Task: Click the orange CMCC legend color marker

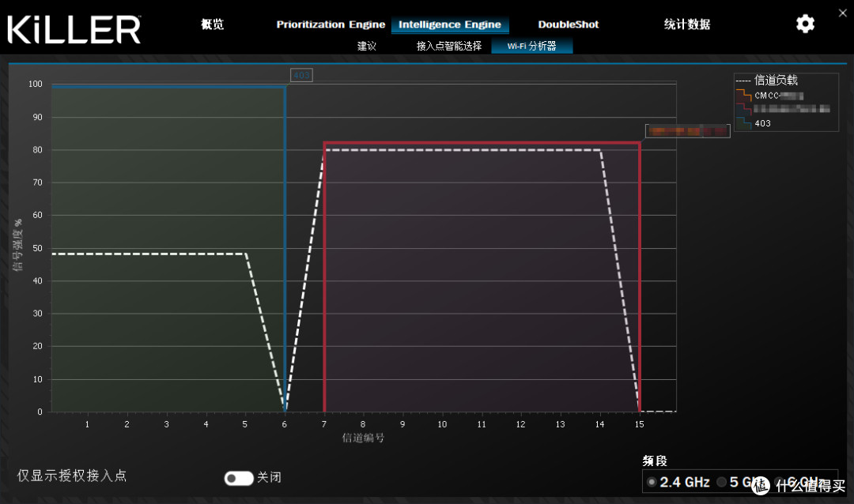Action: point(743,96)
